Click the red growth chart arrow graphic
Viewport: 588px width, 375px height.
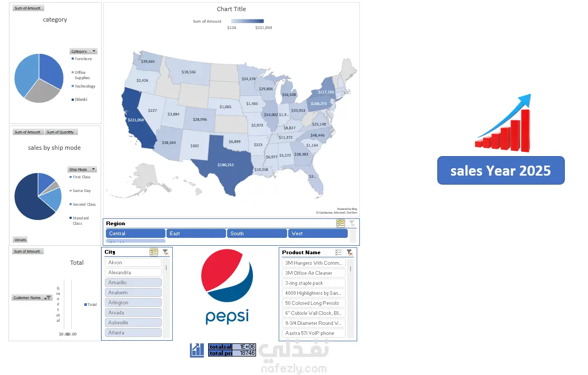click(503, 123)
